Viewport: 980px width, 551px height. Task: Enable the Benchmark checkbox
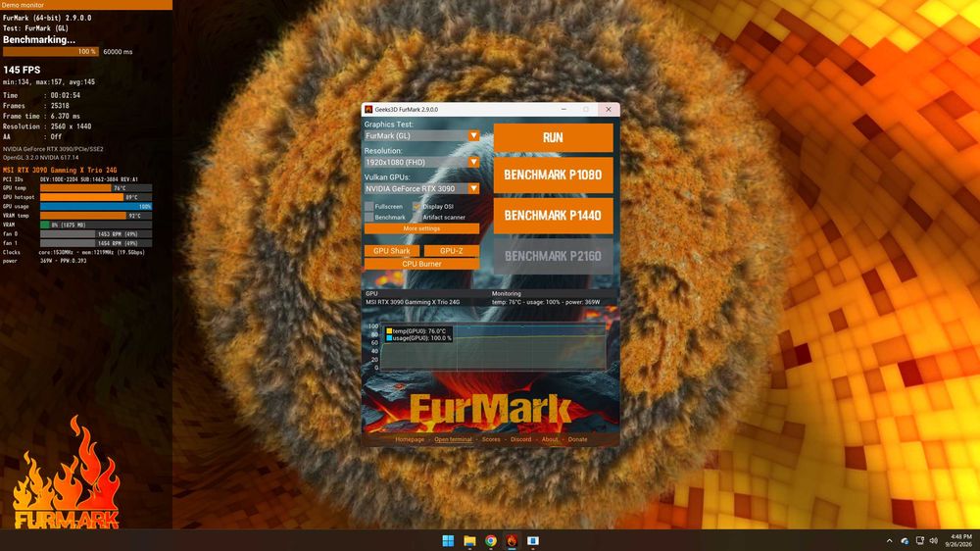tap(369, 217)
